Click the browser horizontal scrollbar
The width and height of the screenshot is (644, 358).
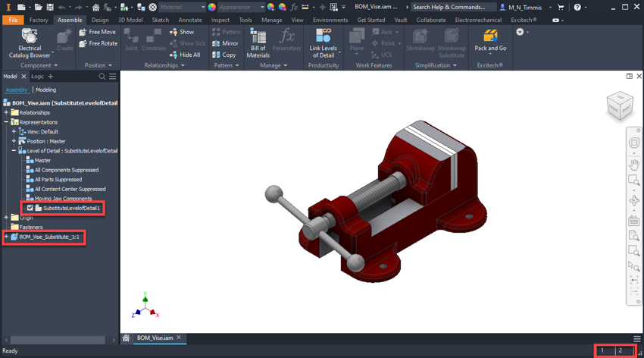point(58,340)
